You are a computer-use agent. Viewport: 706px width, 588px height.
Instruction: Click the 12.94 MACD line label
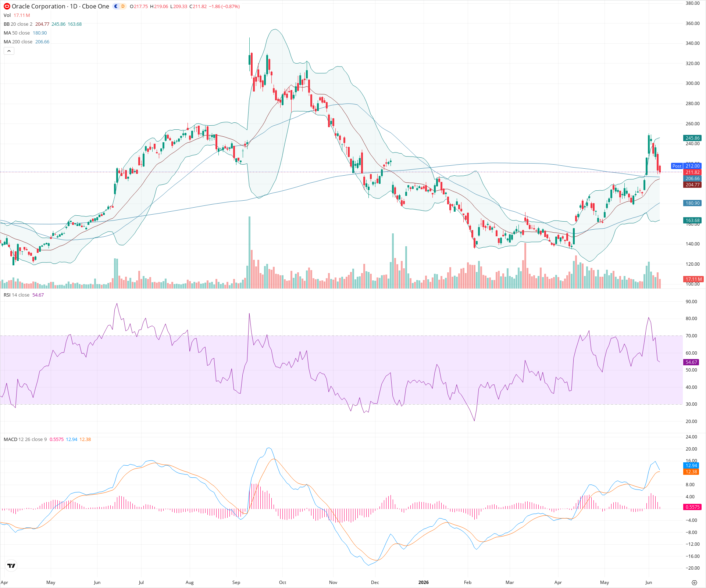point(691,466)
